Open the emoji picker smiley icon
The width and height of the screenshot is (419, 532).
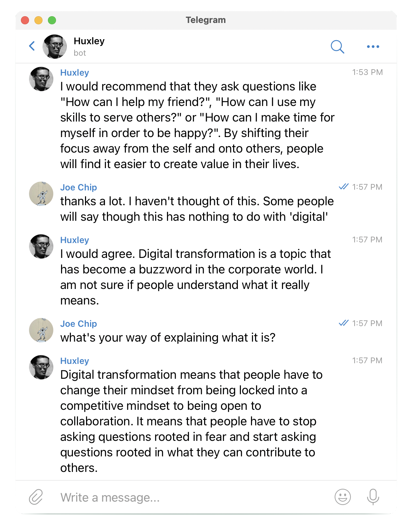[x=342, y=497]
